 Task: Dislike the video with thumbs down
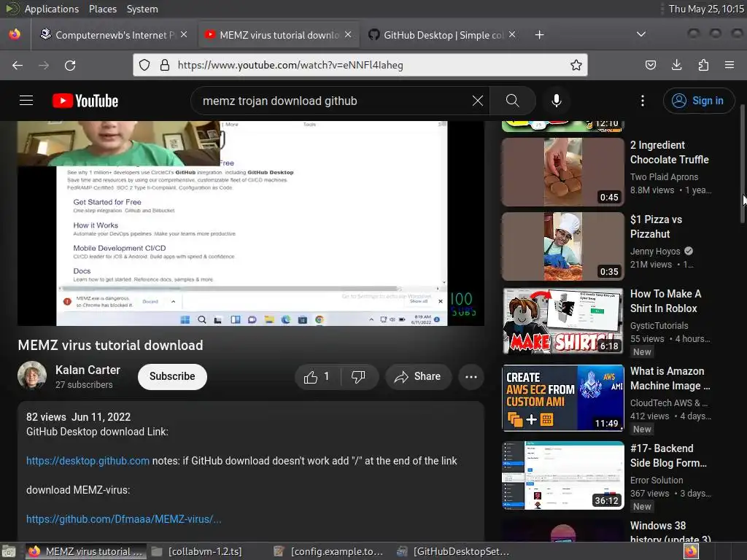coord(359,377)
